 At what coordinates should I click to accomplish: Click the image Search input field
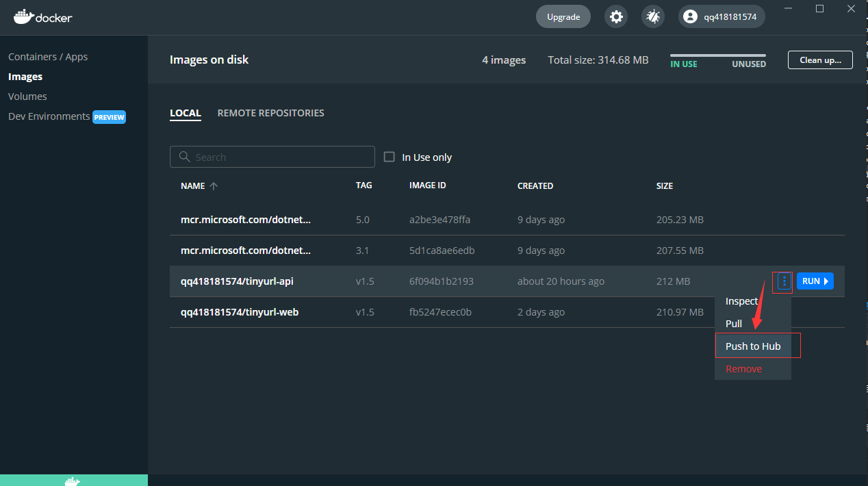click(x=272, y=157)
